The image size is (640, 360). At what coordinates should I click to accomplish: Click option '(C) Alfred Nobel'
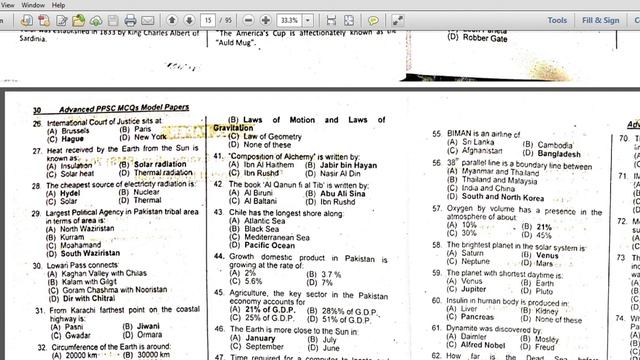[x=476, y=345]
